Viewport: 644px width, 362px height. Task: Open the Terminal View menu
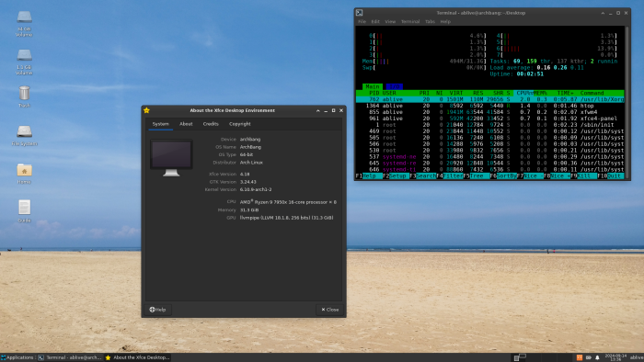tap(390, 22)
